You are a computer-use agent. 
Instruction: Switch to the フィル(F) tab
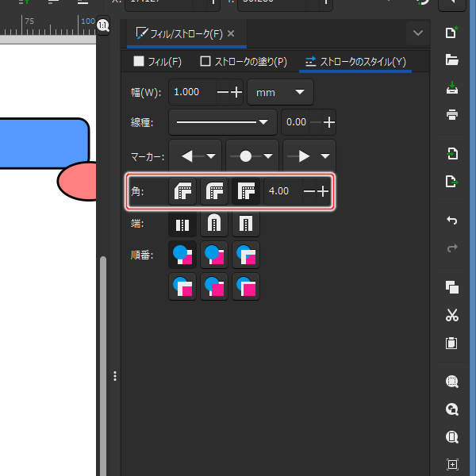[158, 62]
